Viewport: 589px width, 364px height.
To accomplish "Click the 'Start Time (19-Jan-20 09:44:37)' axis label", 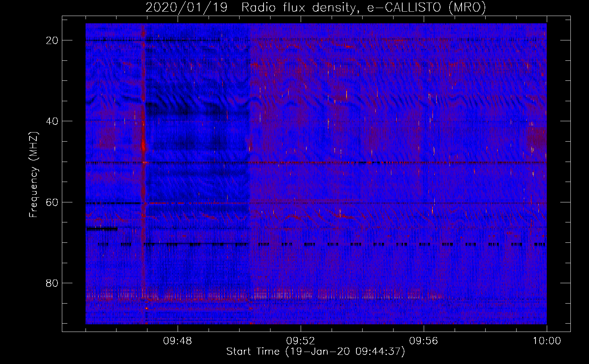I will 316,352.
